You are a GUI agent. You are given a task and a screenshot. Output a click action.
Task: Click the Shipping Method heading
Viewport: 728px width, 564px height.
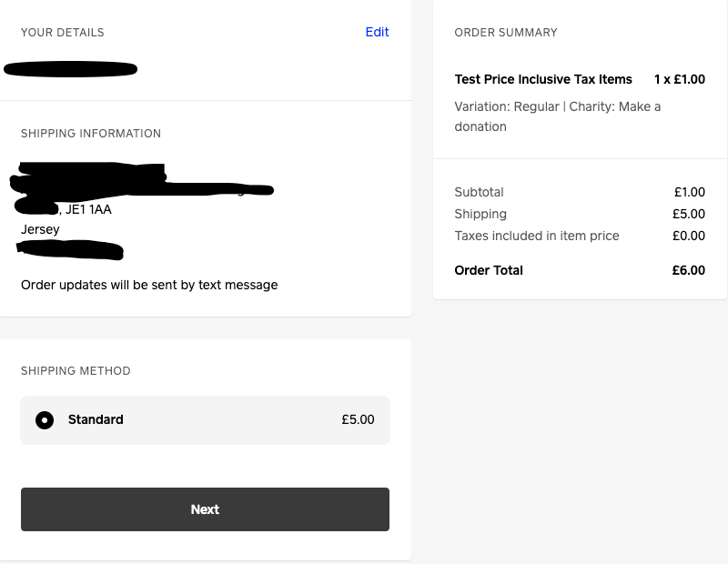76,371
